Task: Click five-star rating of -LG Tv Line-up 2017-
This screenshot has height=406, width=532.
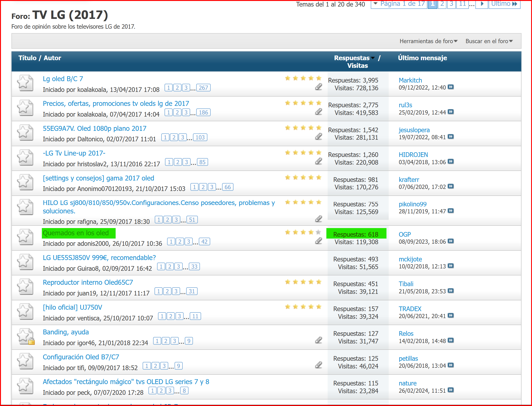Action: (303, 153)
